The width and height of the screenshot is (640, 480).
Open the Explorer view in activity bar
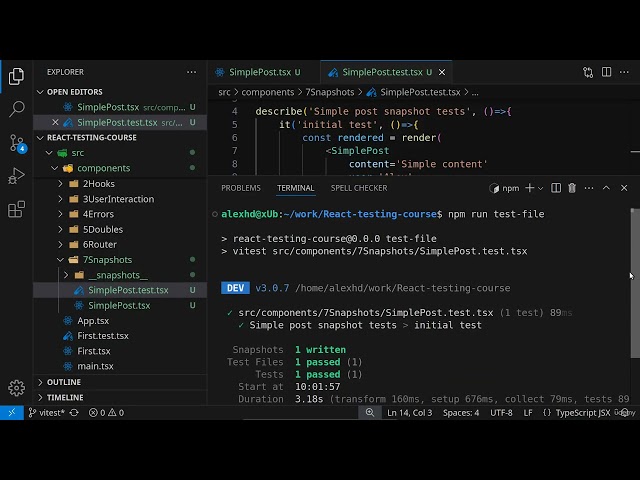pos(16,76)
